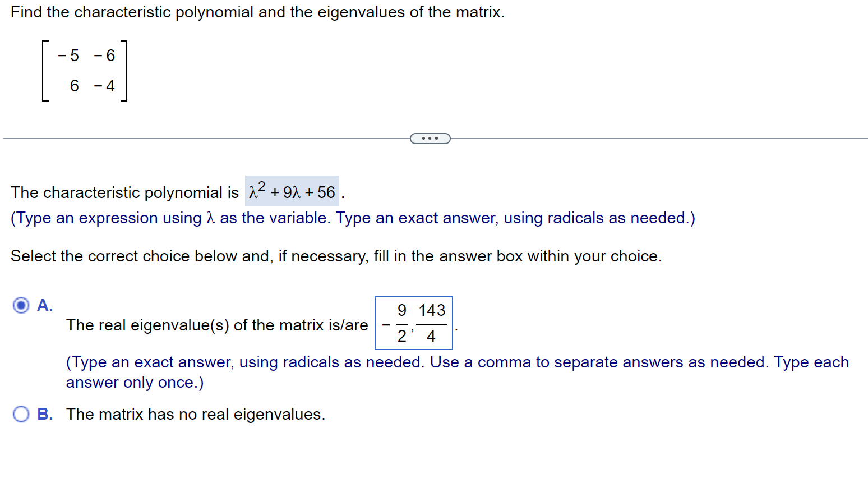
Task: Select the highlighted polynomial expression λ²+9λ+56
Action: click(x=292, y=191)
